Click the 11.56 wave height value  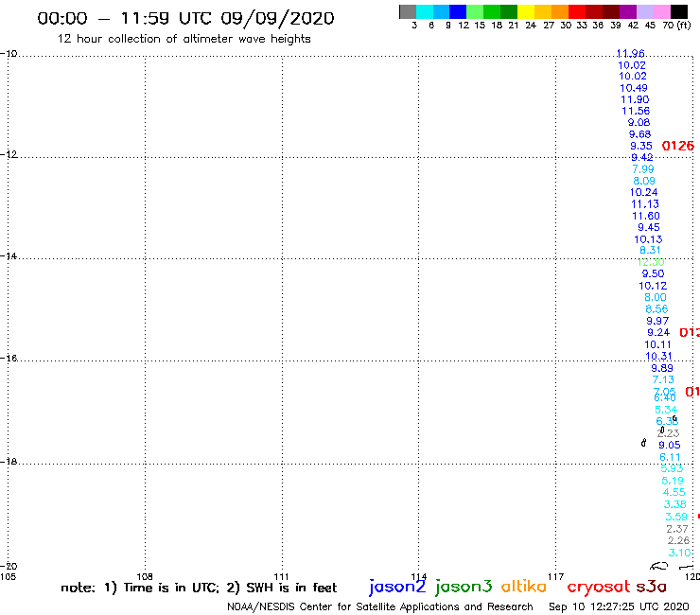[636, 111]
